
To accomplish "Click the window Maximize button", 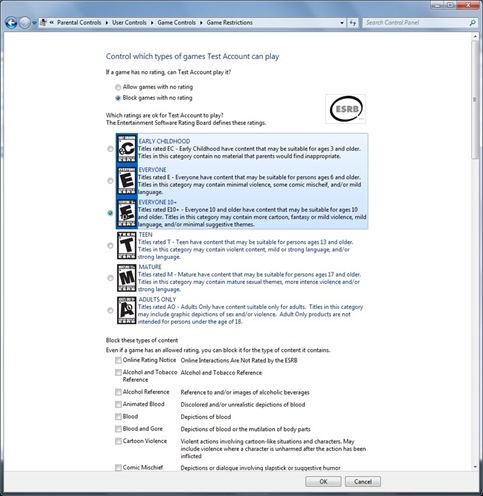I will click(450, 5).
